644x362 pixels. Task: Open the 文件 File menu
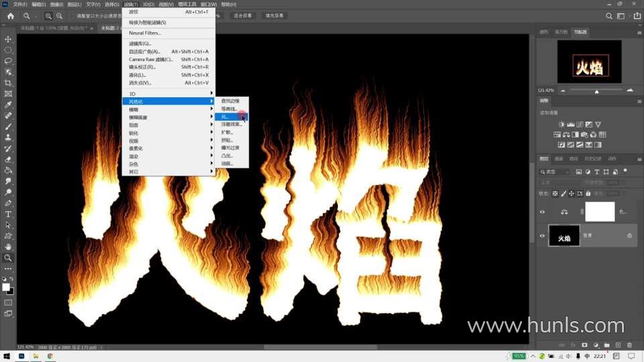[x=20, y=4]
